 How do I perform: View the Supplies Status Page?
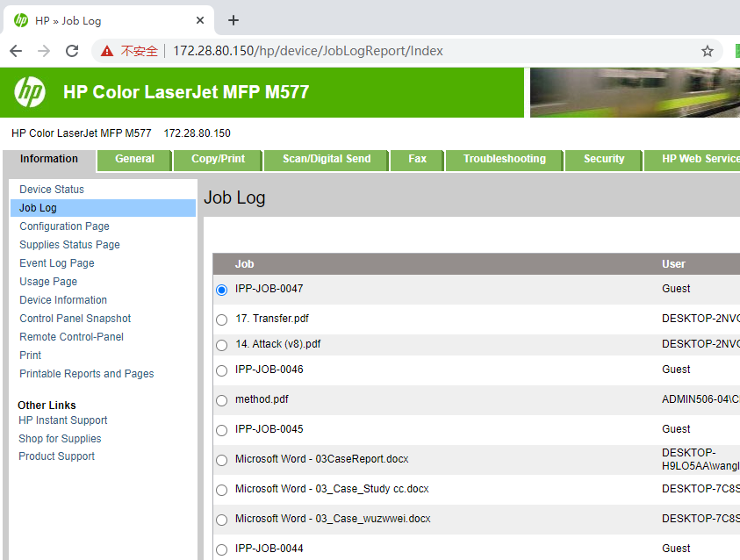point(68,244)
